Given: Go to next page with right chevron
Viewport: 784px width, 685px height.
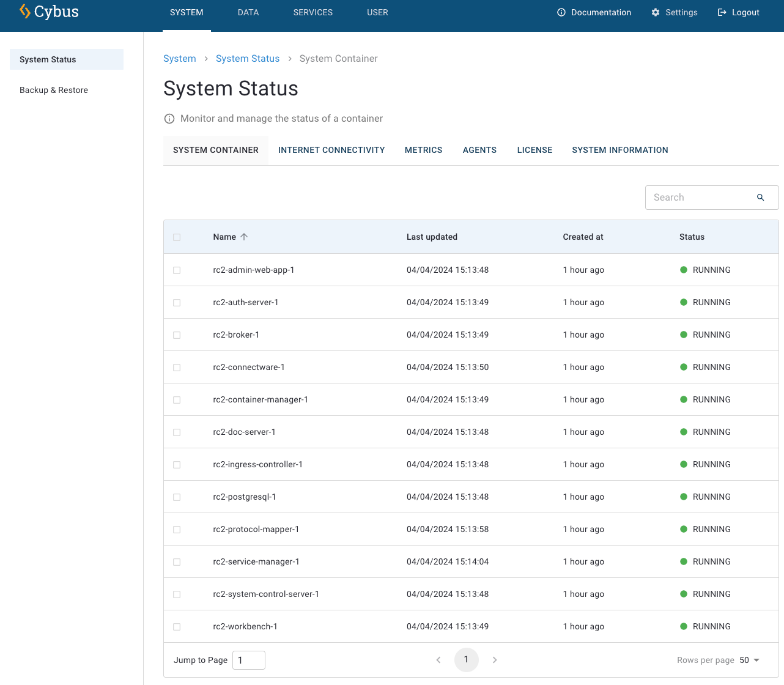Looking at the screenshot, I should pyautogui.click(x=494, y=660).
